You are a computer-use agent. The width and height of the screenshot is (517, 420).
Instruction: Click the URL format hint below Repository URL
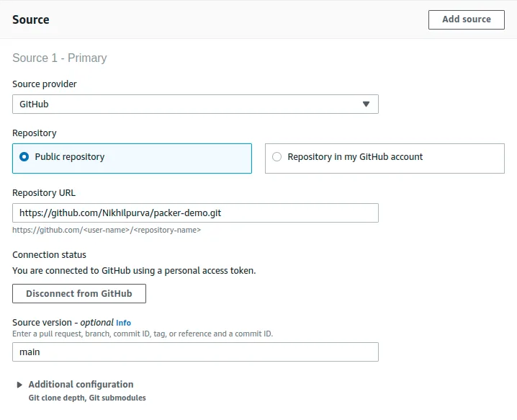(x=107, y=230)
